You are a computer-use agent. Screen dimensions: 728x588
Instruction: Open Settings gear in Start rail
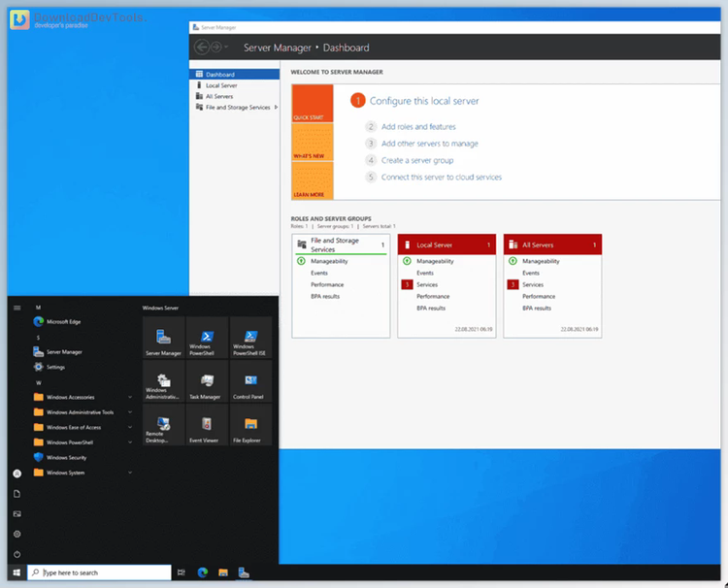17,535
